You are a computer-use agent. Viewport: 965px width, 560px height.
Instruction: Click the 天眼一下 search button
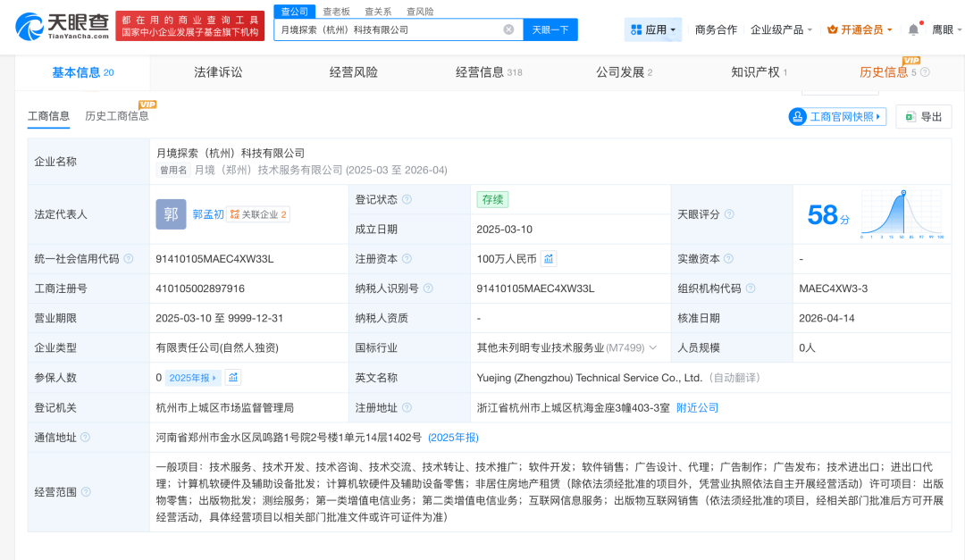[x=550, y=29]
